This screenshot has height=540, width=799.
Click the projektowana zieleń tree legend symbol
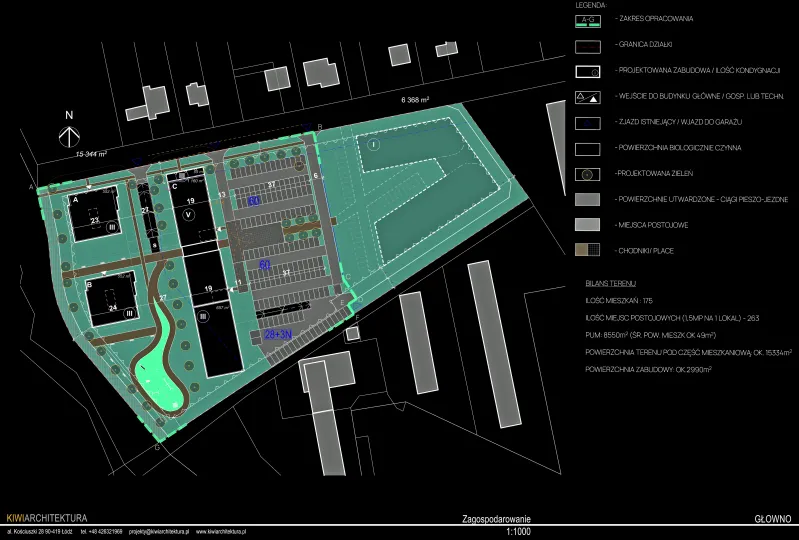[x=591, y=174]
